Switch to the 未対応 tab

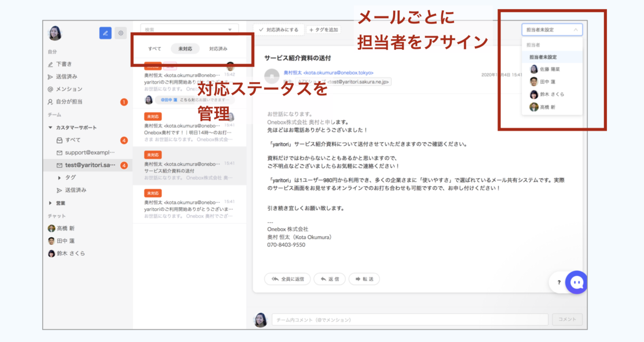(x=185, y=49)
